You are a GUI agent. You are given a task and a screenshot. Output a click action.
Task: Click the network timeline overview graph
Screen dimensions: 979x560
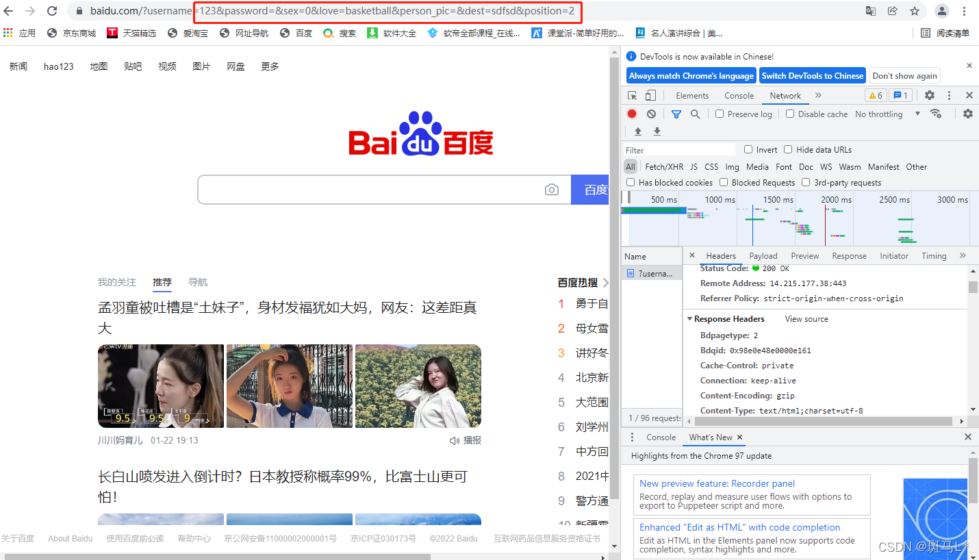(800, 218)
